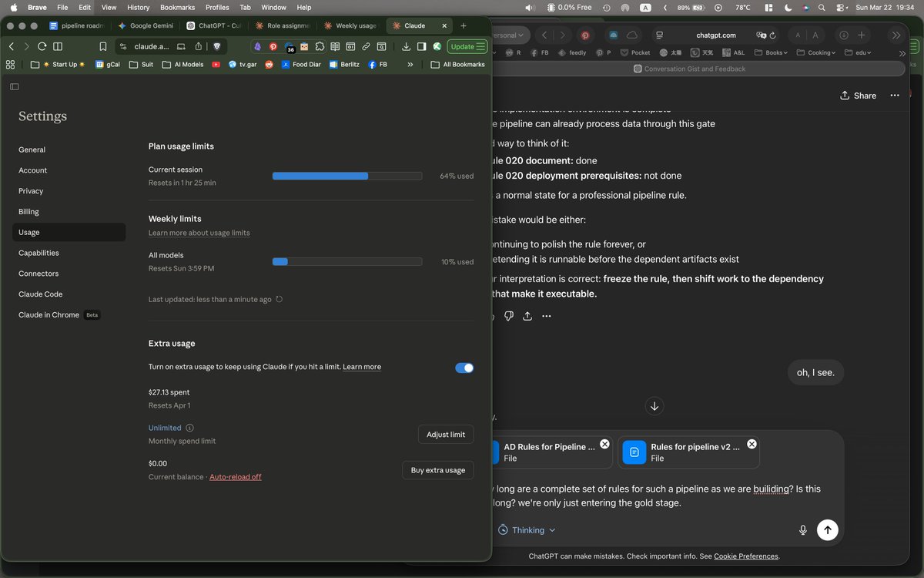The image size is (924, 578).
Task: Send the ChatGPT message with arrow button
Action: (x=828, y=530)
